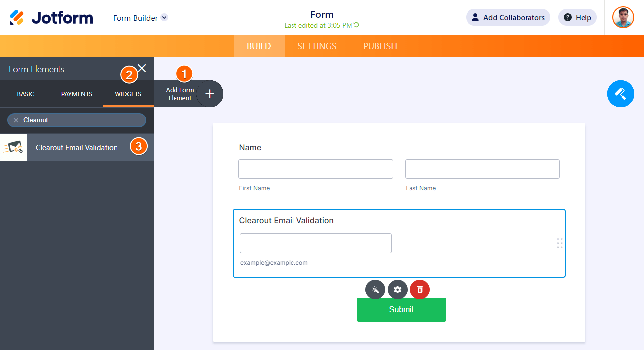Open the Form Builder dropdown

(x=140, y=18)
